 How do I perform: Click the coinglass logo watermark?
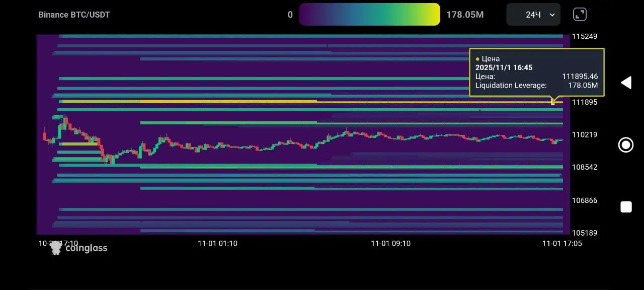click(x=79, y=248)
